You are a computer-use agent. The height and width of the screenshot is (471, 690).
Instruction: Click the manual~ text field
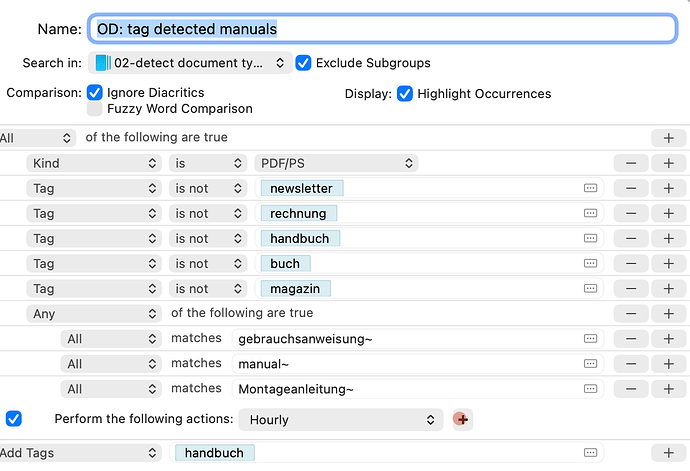(417, 364)
